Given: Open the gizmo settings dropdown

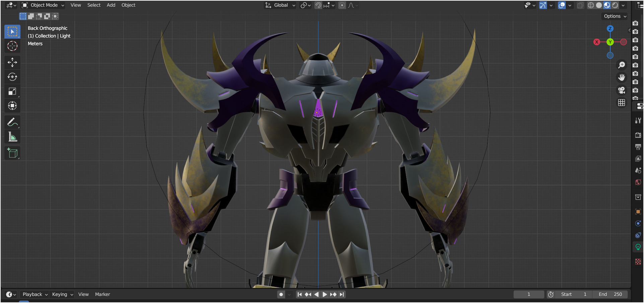Looking at the screenshot, I should point(551,5).
